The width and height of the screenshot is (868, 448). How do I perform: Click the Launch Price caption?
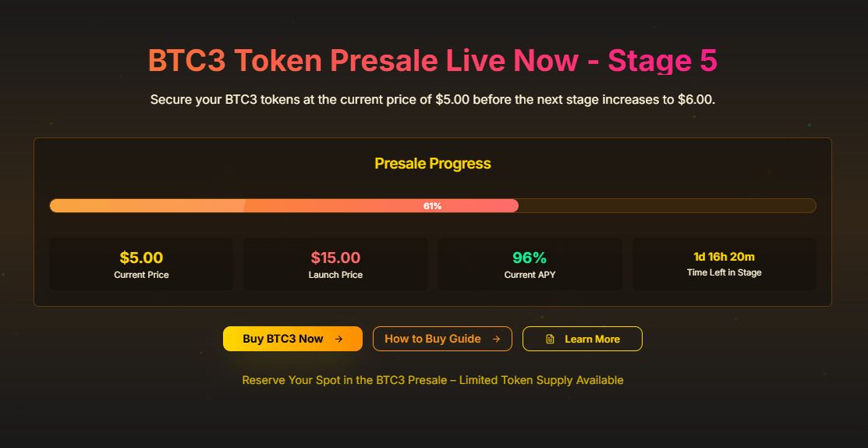click(x=335, y=275)
